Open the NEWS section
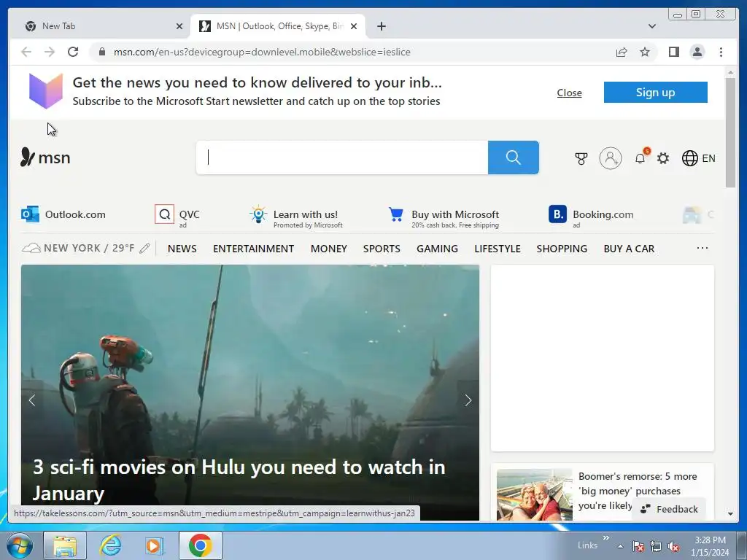 click(182, 249)
